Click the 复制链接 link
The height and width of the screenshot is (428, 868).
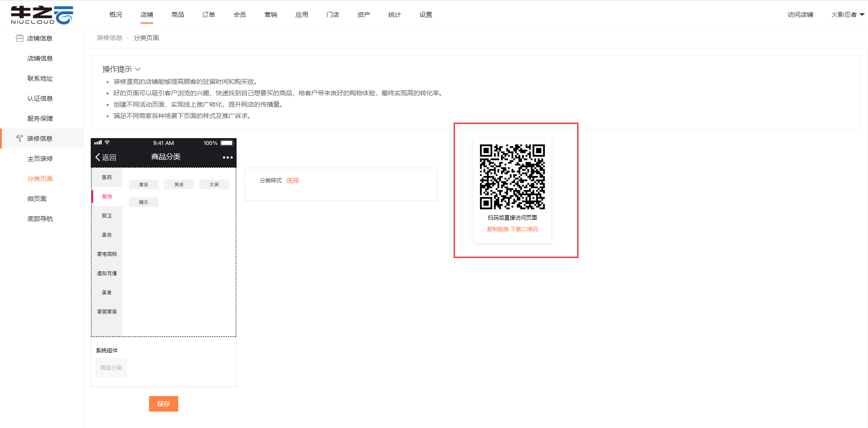point(497,229)
